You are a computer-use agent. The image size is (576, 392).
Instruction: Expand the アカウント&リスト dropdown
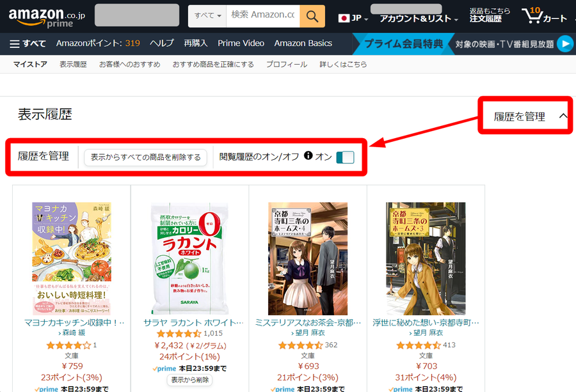(x=419, y=19)
